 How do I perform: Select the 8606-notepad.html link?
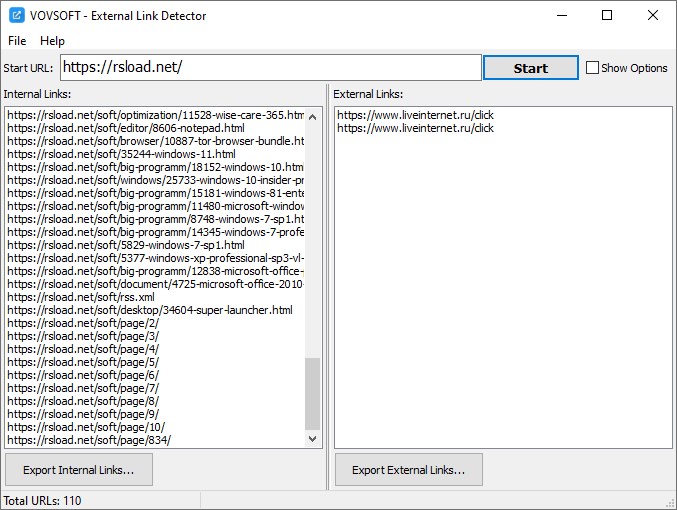click(x=126, y=128)
